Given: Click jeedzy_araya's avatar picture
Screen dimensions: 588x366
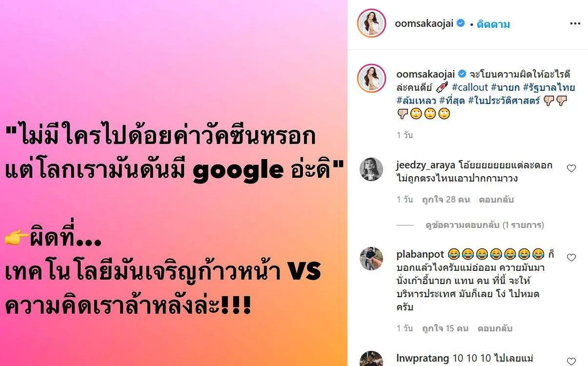Looking at the screenshot, I should click(371, 169).
